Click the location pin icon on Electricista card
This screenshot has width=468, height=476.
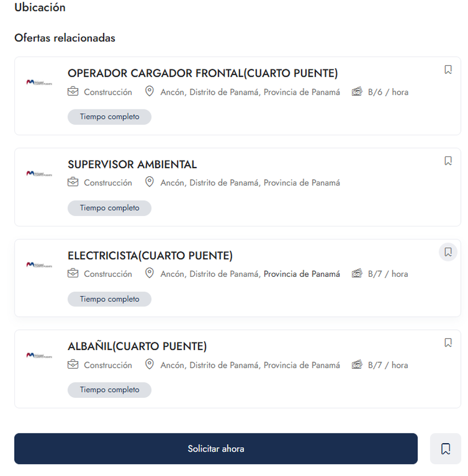pyautogui.click(x=149, y=273)
